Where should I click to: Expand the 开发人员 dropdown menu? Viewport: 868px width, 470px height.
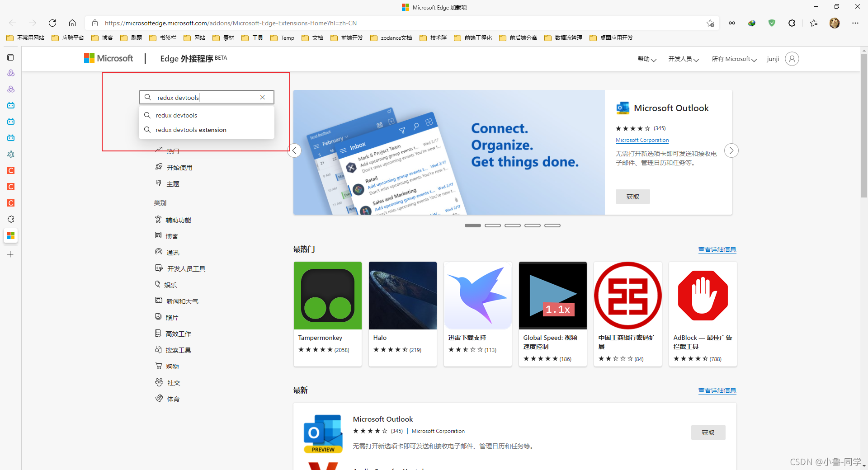(x=684, y=59)
